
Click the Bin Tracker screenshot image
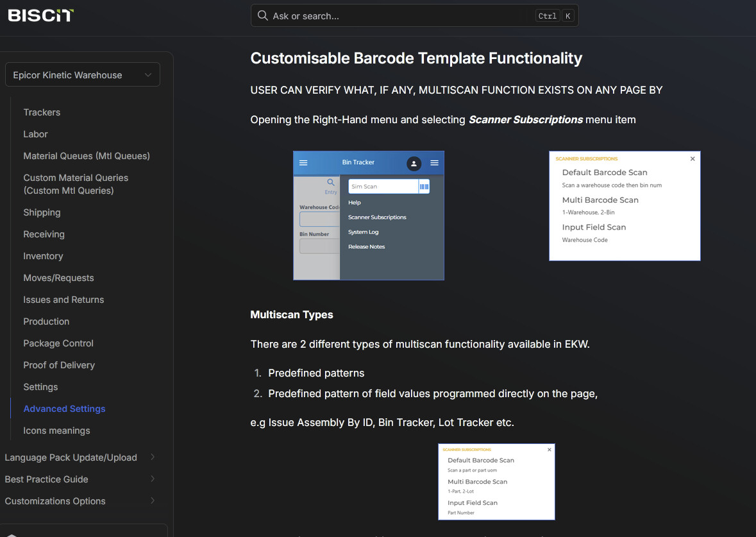pyautogui.click(x=369, y=216)
